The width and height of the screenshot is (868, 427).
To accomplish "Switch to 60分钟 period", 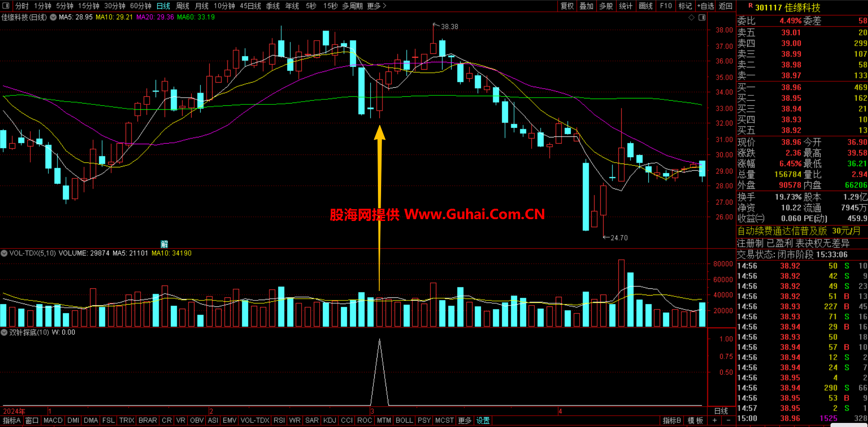I will (x=141, y=6).
